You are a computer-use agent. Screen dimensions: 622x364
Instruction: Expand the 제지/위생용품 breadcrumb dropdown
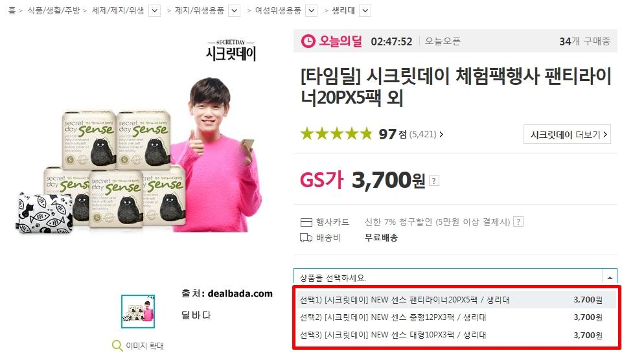(235, 11)
